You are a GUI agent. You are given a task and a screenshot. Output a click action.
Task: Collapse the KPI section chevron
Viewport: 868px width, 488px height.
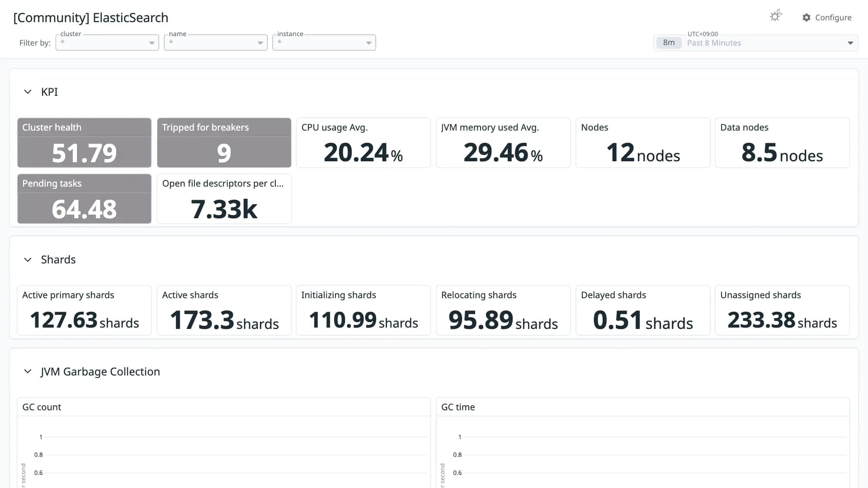(28, 92)
